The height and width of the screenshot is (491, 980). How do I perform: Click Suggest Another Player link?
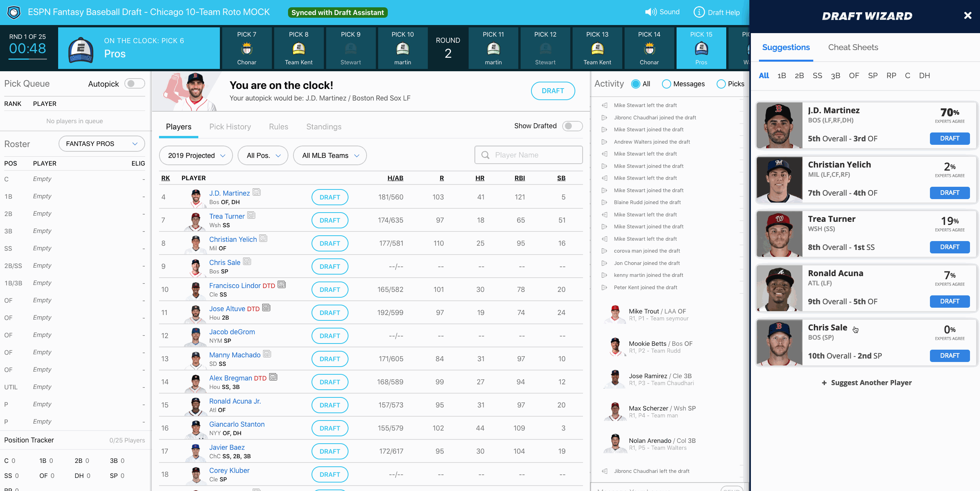click(866, 381)
